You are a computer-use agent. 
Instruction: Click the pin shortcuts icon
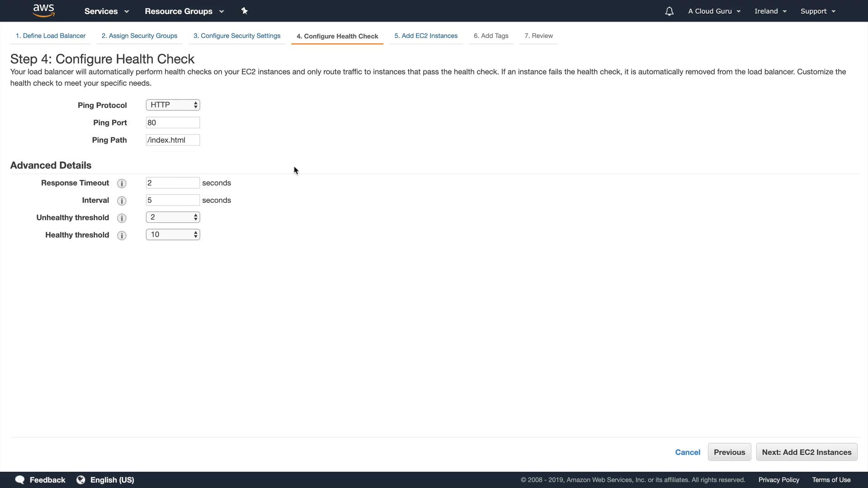pos(245,11)
